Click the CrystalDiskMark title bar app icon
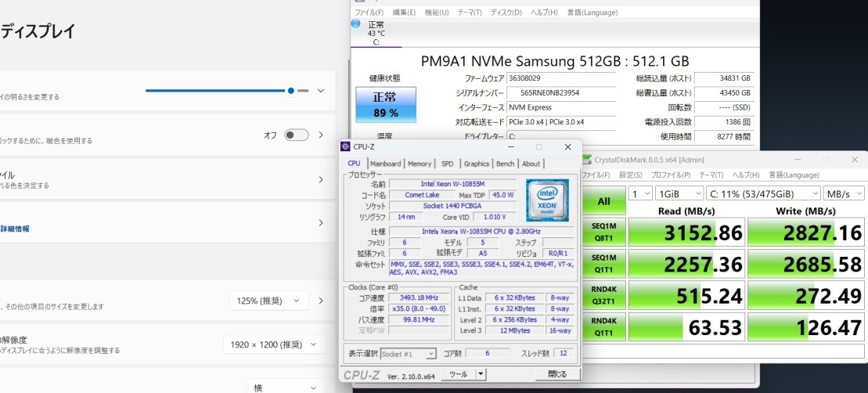This screenshot has height=393, width=868. tap(586, 160)
